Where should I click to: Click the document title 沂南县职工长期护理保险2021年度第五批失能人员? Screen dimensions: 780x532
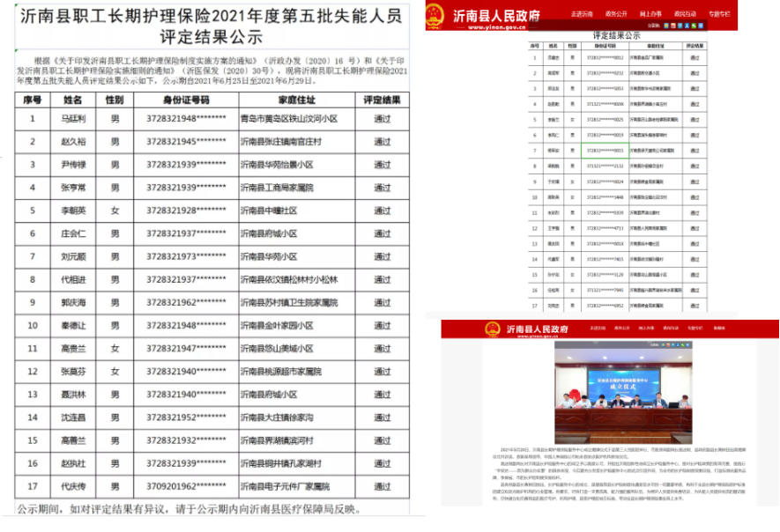[x=212, y=16]
